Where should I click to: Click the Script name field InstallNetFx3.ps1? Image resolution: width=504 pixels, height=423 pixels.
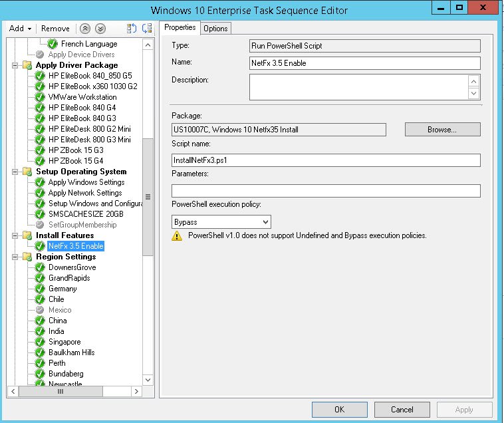(326, 160)
